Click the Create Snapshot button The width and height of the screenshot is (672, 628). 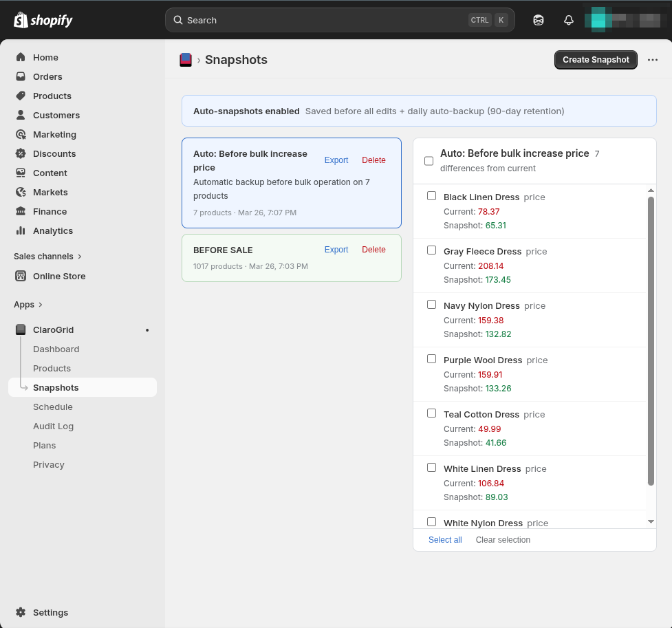pos(596,60)
